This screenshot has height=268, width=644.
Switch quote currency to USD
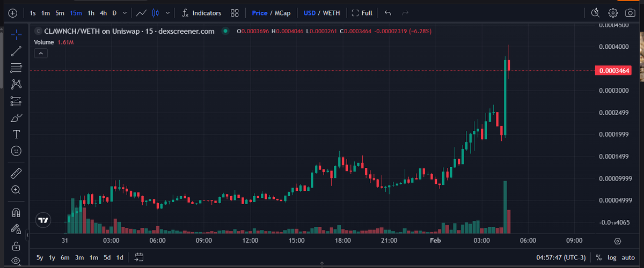[310, 13]
